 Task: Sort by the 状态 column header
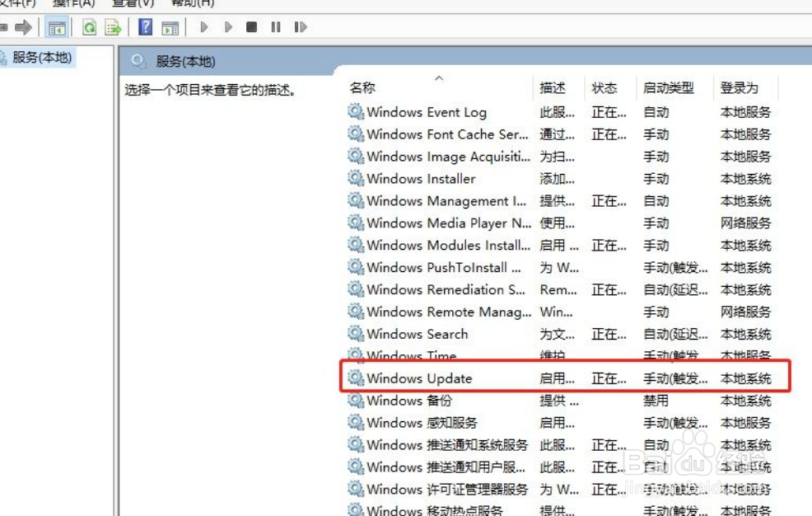pos(604,87)
